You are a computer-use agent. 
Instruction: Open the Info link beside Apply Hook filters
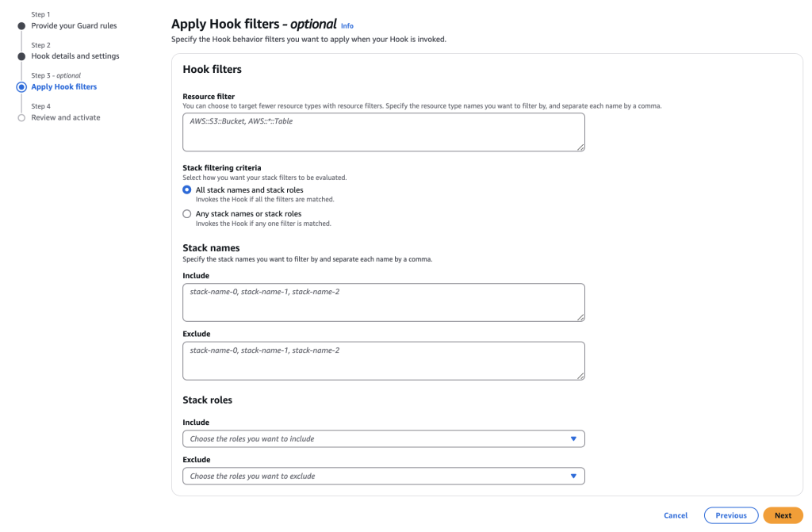(x=347, y=25)
